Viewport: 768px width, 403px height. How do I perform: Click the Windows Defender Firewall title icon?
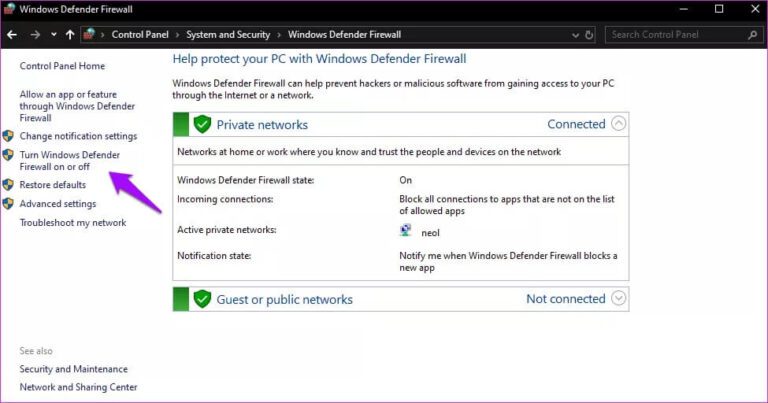[9, 9]
